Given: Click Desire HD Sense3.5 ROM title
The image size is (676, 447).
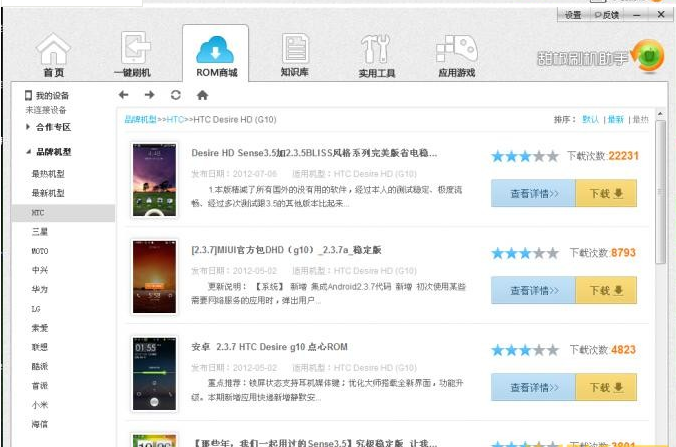Looking at the screenshot, I should (314, 153).
